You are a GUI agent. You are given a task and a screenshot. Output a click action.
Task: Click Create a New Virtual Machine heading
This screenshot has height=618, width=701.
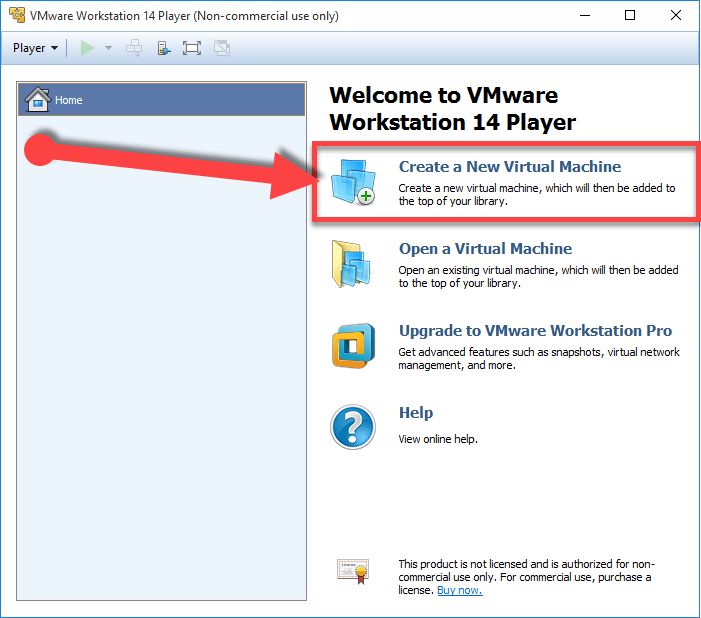[x=509, y=167]
